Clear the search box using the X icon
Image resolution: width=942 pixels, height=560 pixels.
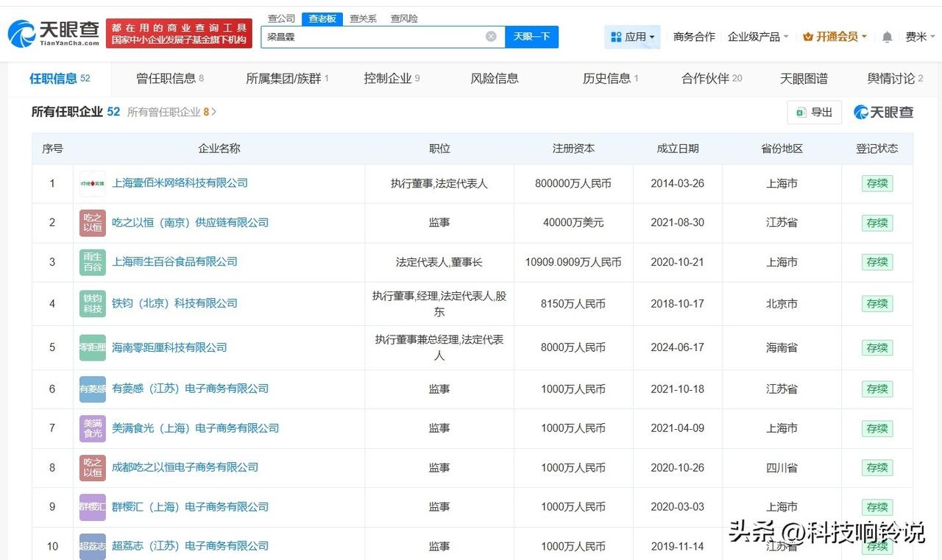491,36
